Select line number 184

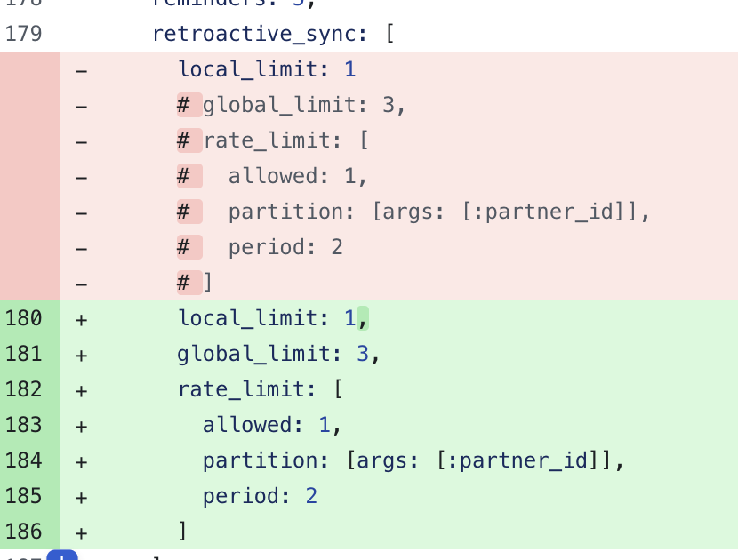(x=23, y=460)
